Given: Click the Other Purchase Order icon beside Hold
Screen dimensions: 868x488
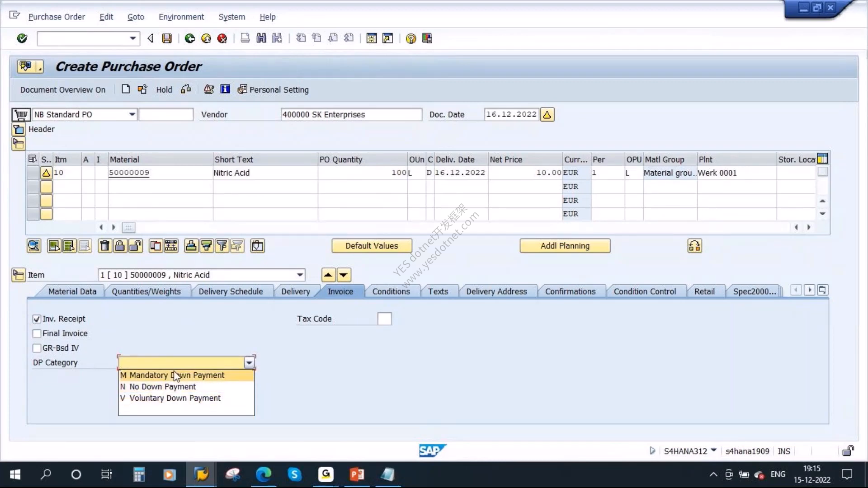Looking at the screenshot, I should (x=142, y=89).
